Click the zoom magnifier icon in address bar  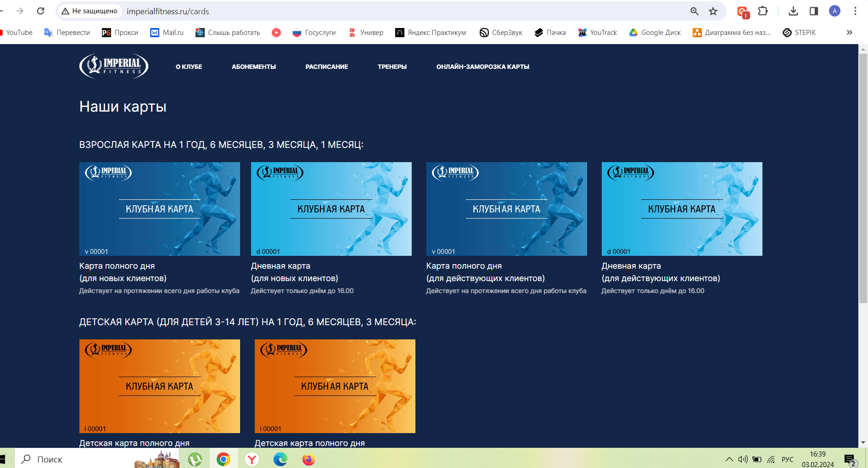[694, 11]
